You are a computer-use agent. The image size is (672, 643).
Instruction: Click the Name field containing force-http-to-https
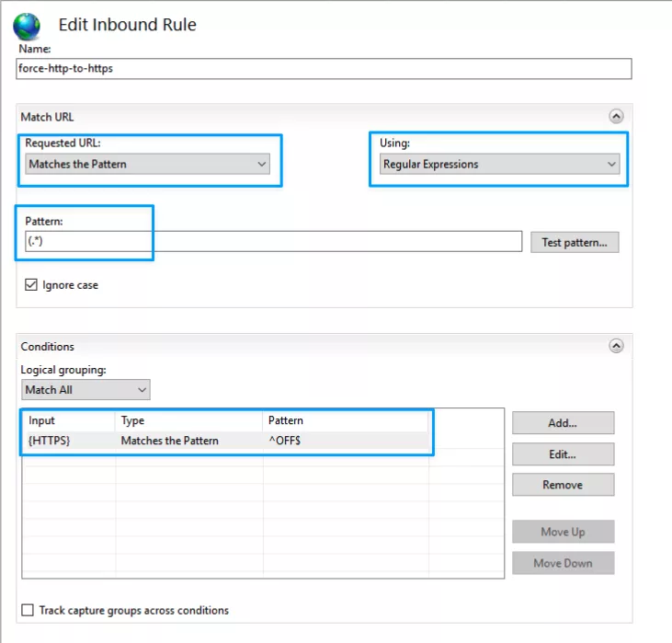click(325, 69)
